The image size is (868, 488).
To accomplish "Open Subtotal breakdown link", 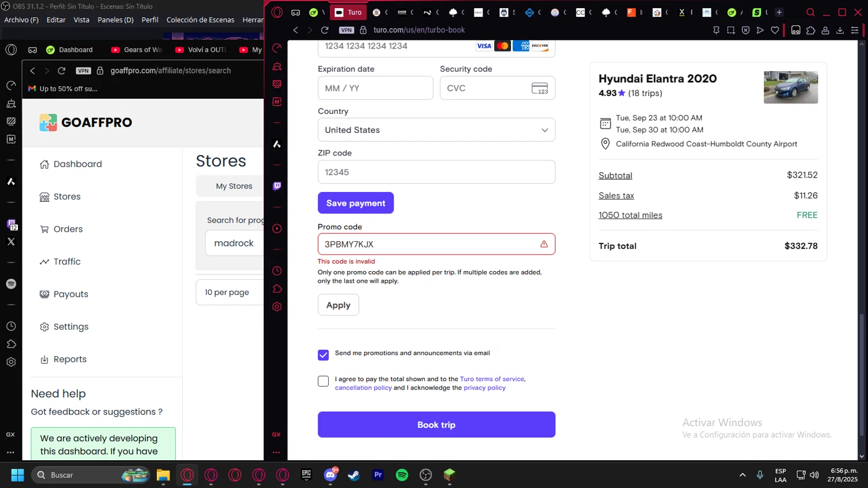I will [x=615, y=175].
